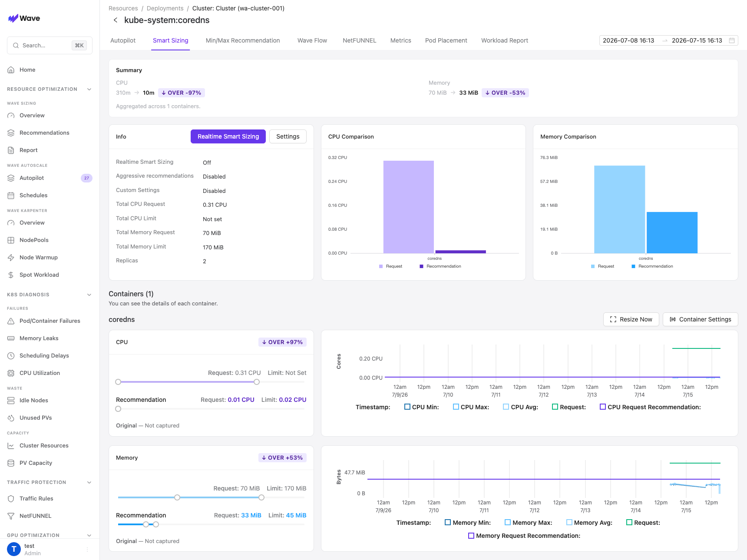Viewport: 747px width, 560px height.
Task: Click the Memory limit slider handle
Action: tap(261, 497)
